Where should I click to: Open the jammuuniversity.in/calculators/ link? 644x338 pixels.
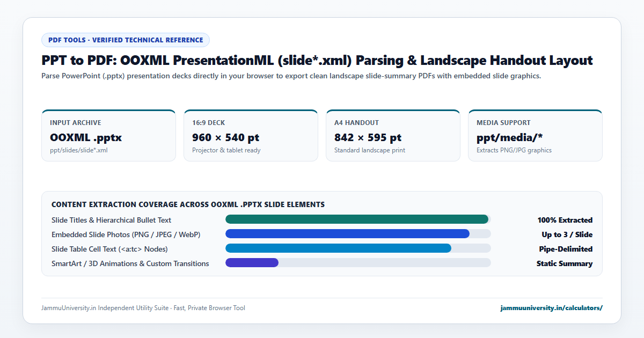(551, 308)
